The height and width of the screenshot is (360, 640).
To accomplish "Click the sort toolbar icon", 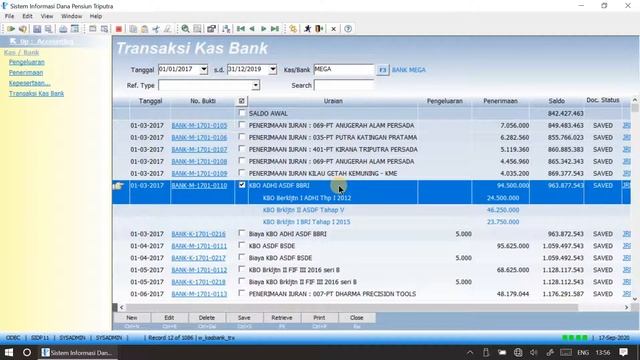I will pyautogui.click(x=226, y=29).
